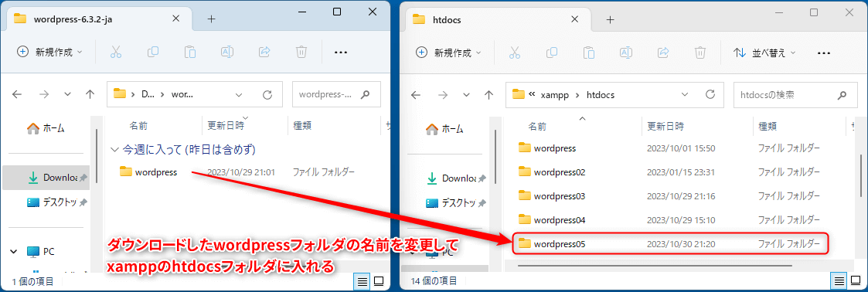
Task: Refresh the htdocs window
Action: pos(710,94)
